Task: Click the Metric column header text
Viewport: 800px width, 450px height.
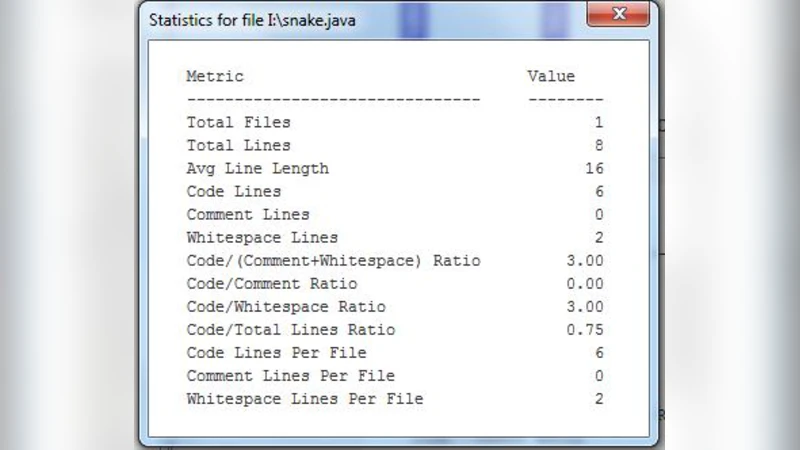Action: 215,76
